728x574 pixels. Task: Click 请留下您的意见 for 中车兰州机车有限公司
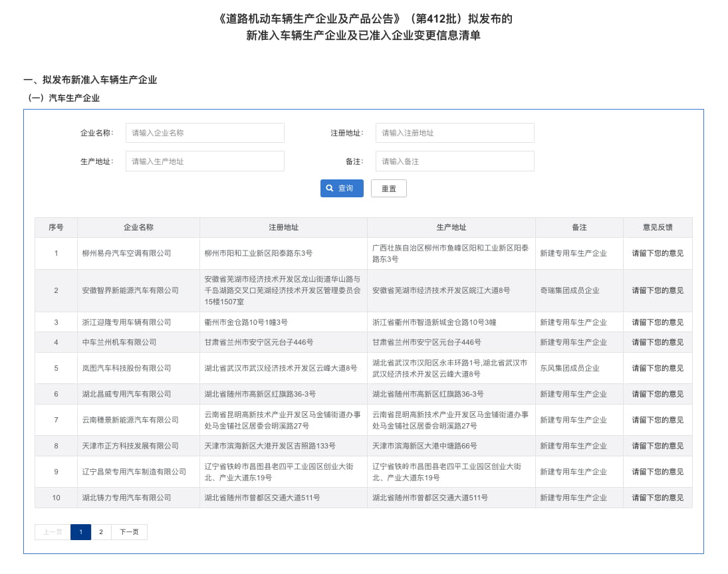point(658,342)
